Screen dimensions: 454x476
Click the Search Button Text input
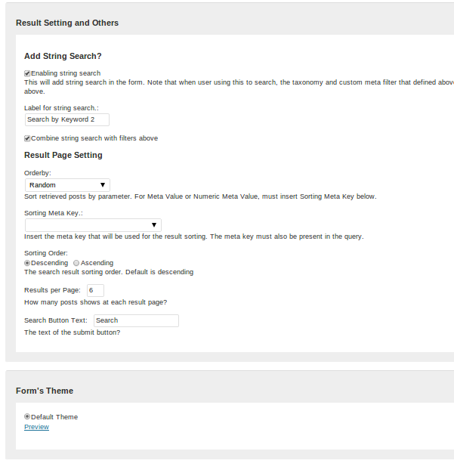(136, 320)
